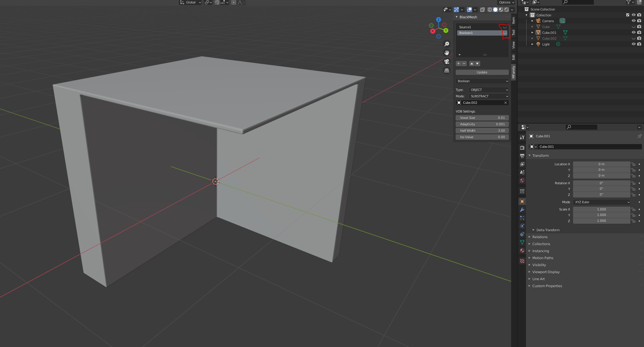The width and height of the screenshot is (644, 347).
Task: Open the red-circled Boolean1 dropdown
Action: click(x=505, y=33)
